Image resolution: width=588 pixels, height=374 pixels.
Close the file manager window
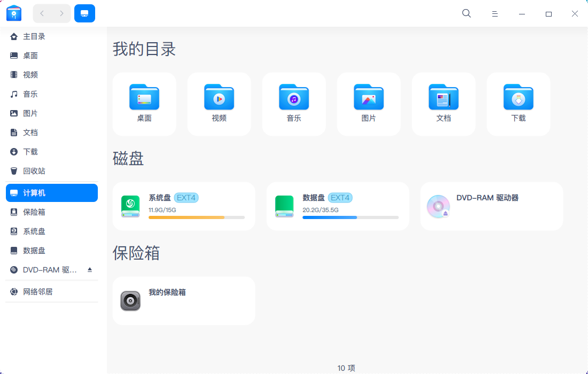point(575,14)
